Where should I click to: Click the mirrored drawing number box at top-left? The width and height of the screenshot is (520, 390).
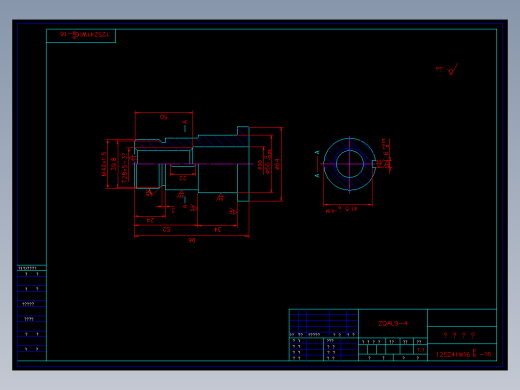tap(81, 36)
